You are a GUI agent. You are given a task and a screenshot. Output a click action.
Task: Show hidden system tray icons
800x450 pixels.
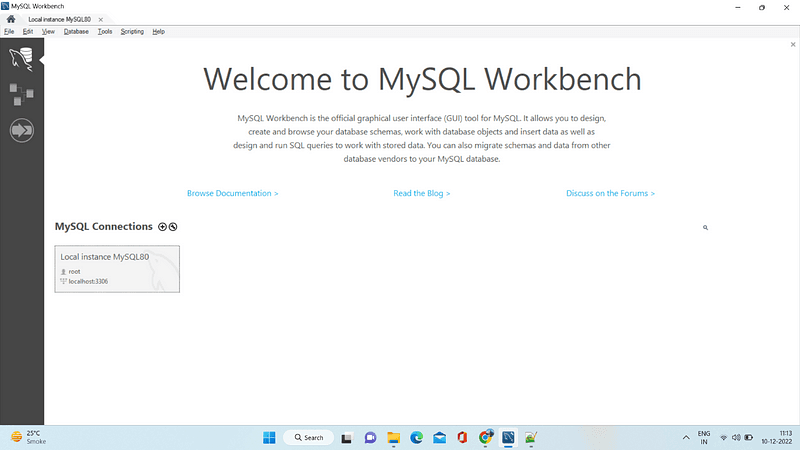[x=686, y=438]
